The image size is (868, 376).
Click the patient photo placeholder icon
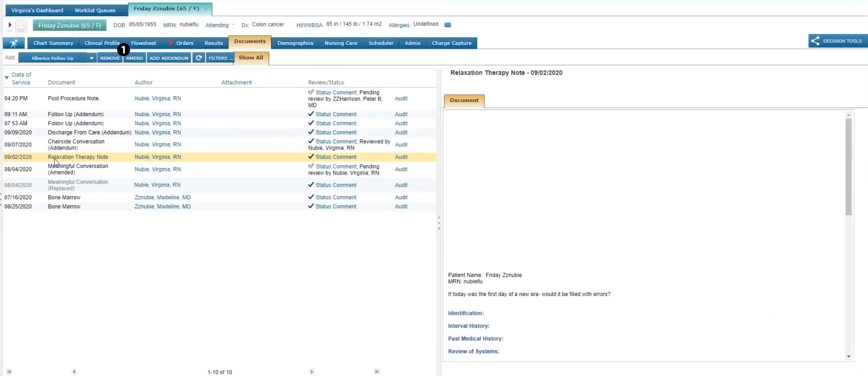(x=21, y=26)
